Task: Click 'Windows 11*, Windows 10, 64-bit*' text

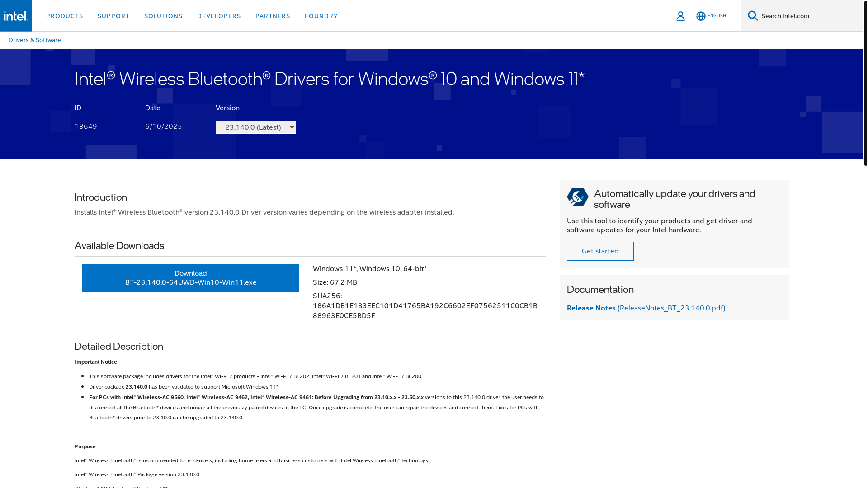Action: tap(370, 268)
